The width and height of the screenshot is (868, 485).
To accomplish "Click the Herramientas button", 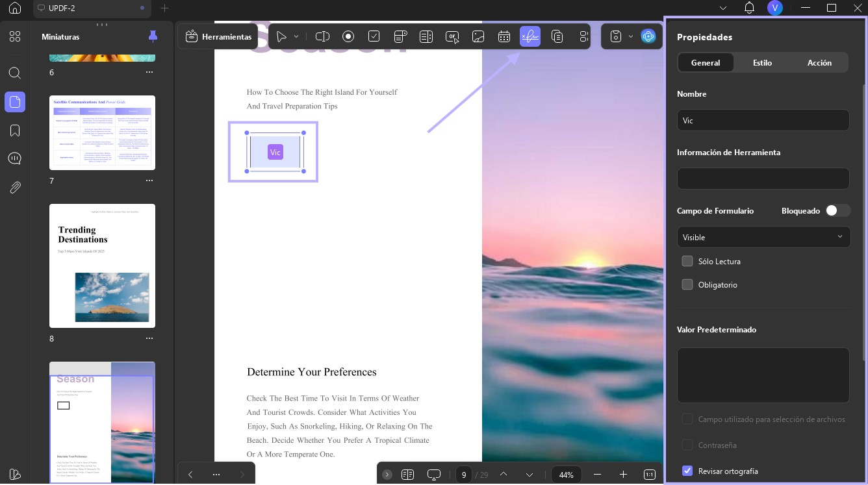I will [218, 37].
